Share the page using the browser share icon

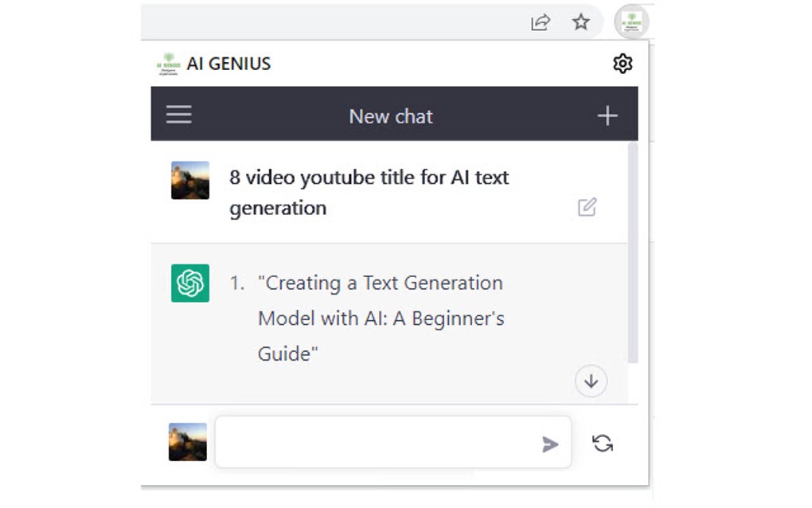coord(541,23)
